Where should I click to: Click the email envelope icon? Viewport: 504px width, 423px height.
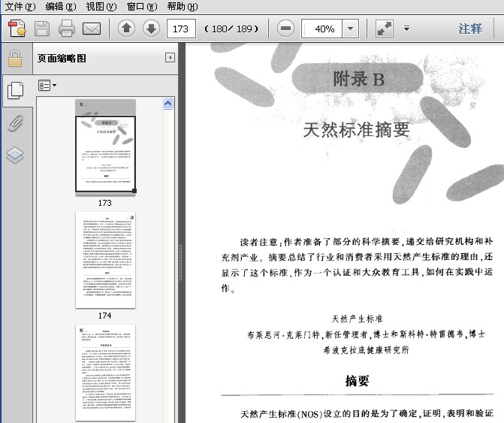pos(92,29)
